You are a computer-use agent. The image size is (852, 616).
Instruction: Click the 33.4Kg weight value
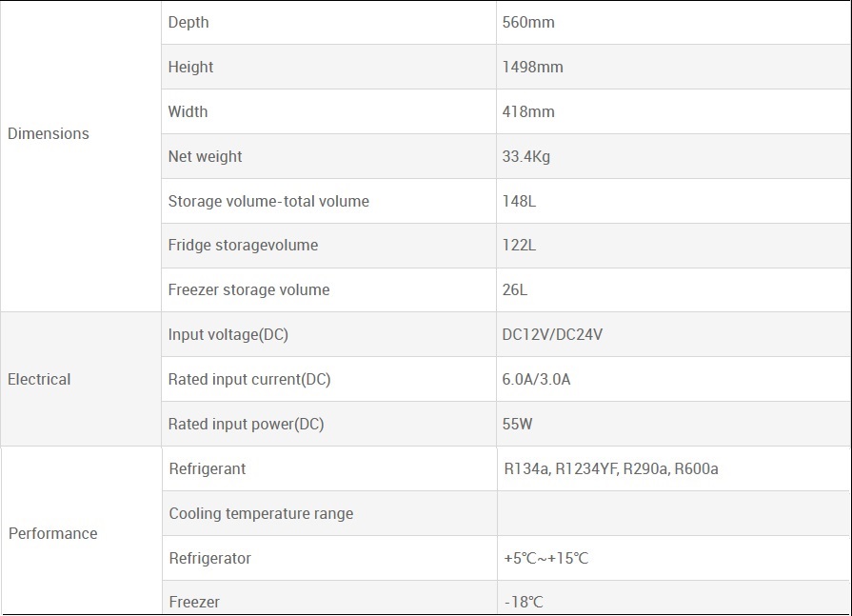(x=526, y=157)
